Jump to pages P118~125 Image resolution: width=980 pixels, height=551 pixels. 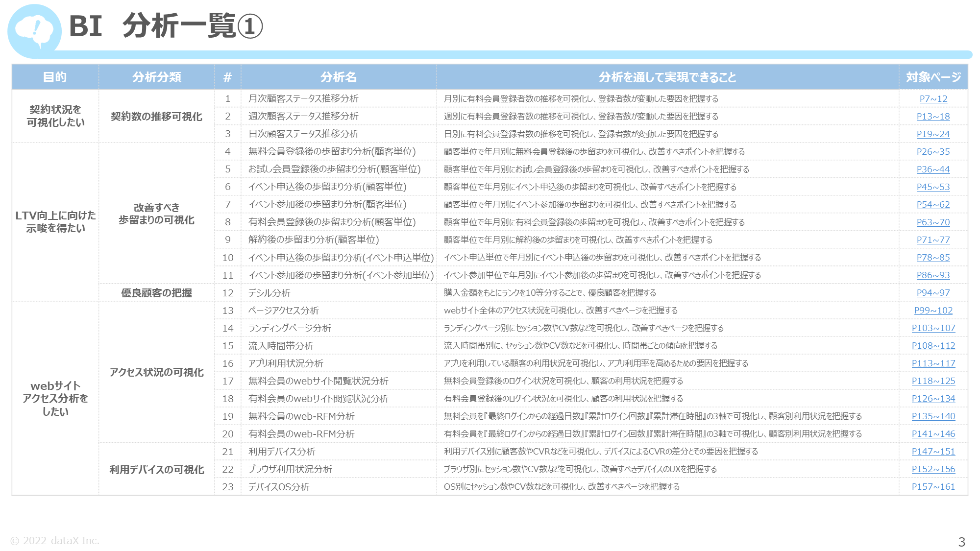933,381
